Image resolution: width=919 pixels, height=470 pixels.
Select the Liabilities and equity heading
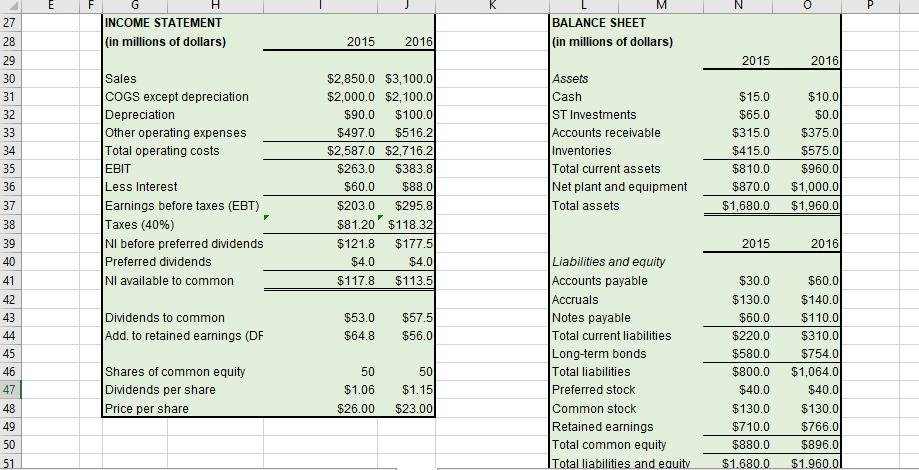pyautogui.click(x=608, y=261)
